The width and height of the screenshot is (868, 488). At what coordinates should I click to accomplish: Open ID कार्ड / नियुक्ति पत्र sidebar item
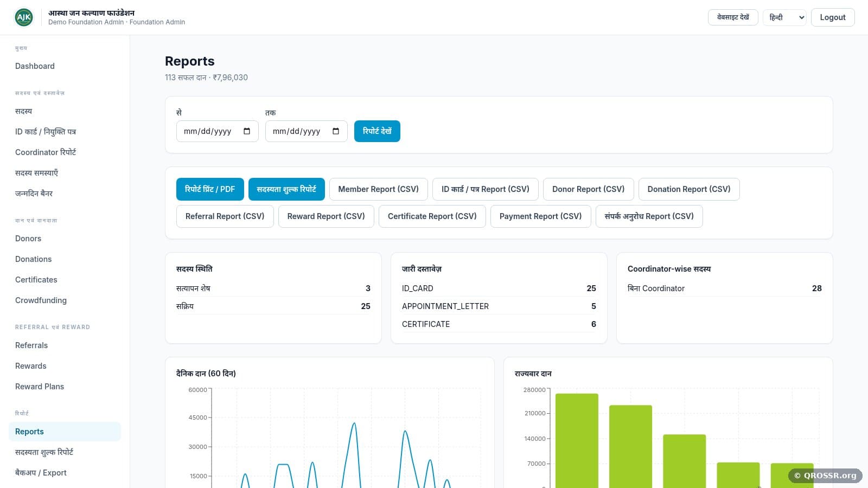[65, 132]
